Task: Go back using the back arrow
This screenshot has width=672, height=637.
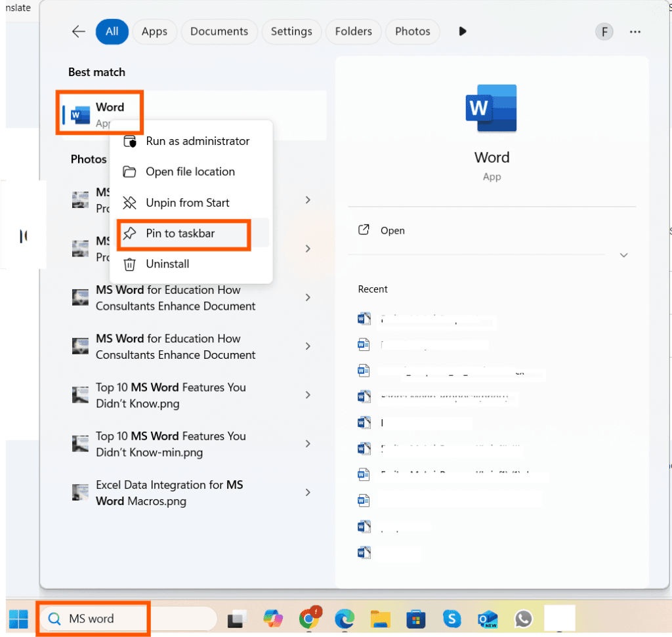Action: (78, 31)
